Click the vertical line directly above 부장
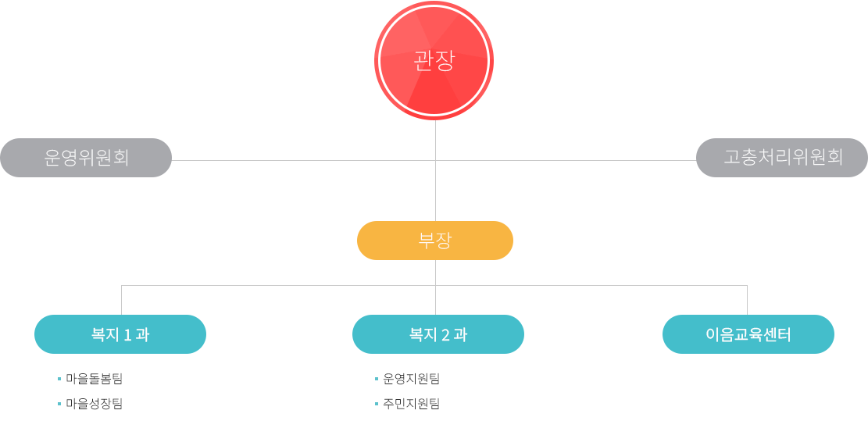Viewport: 868px width, 428px height. (x=436, y=191)
